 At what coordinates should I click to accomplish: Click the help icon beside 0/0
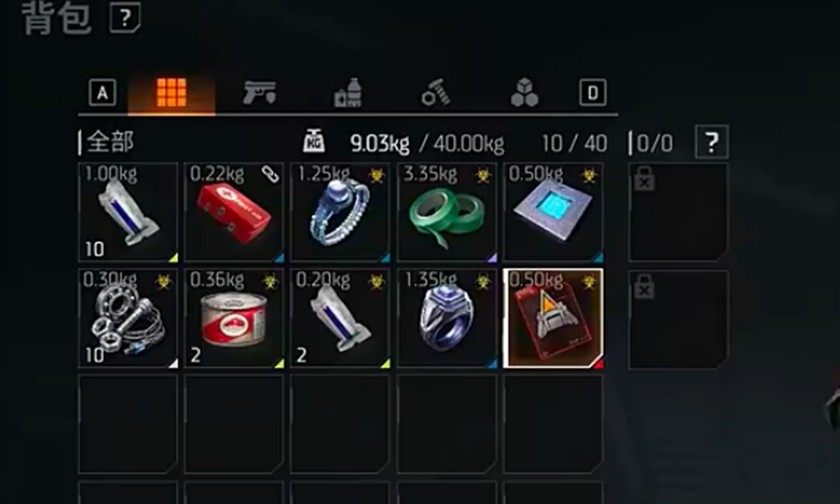(x=711, y=142)
